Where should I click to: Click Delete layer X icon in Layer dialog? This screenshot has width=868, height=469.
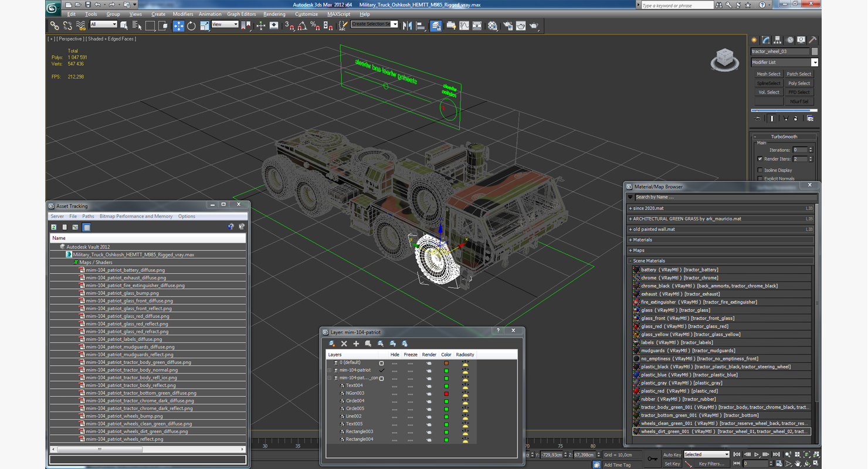[344, 344]
